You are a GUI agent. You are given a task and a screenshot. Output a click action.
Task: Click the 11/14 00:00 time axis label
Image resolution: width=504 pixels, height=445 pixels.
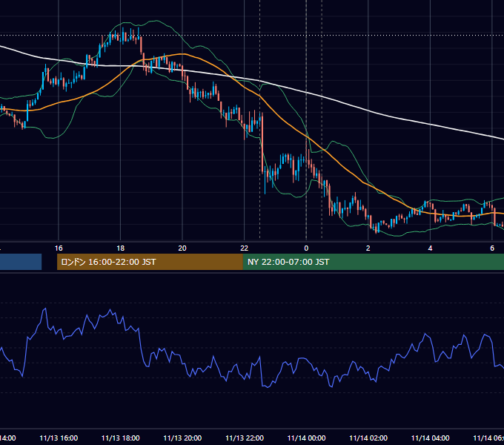pyautogui.click(x=306, y=438)
